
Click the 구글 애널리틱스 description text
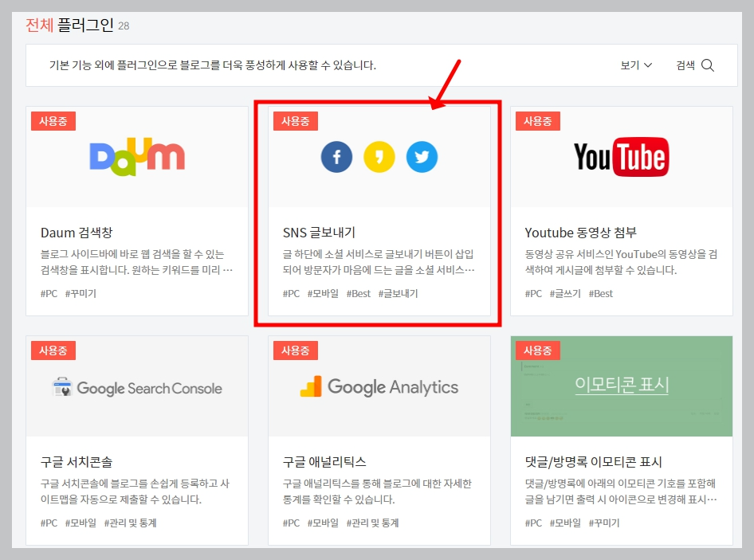pyautogui.click(x=377, y=491)
